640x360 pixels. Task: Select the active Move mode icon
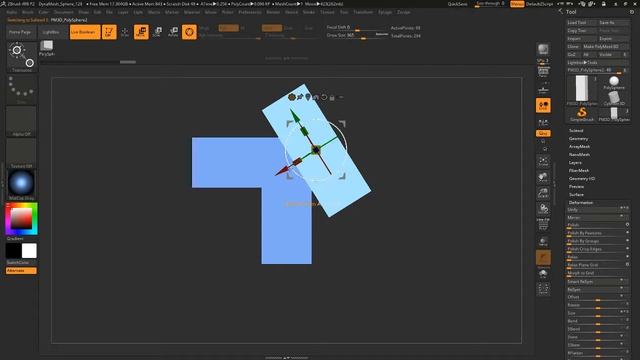pos(141,32)
